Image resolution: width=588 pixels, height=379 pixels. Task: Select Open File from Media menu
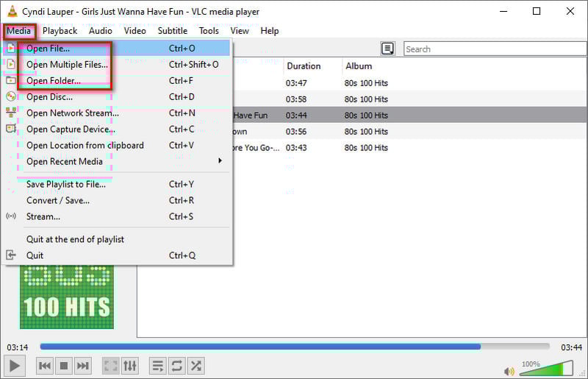[49, 49]
